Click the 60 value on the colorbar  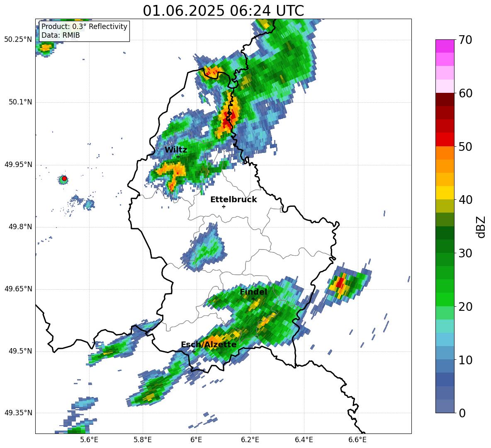coord(465,93)
